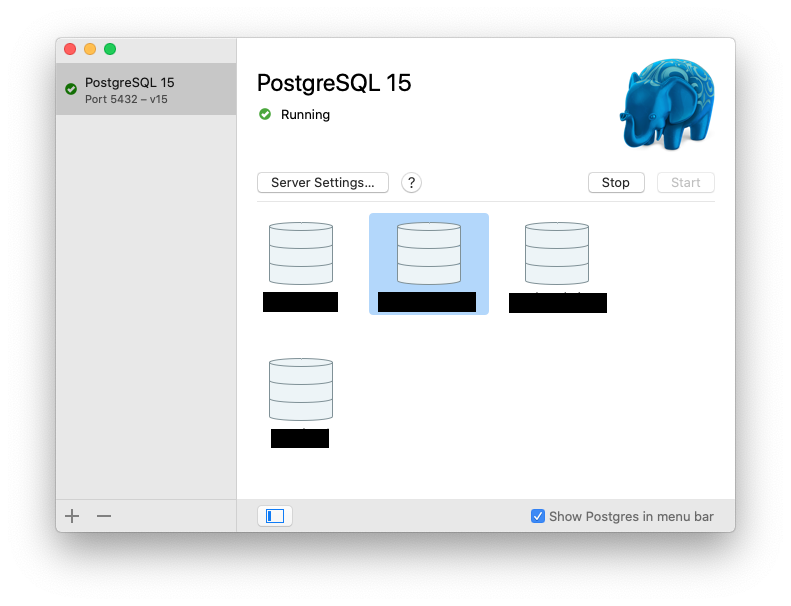Open Server Settings dialog
This screenshot has height=606, width=791.
(323, 183)
